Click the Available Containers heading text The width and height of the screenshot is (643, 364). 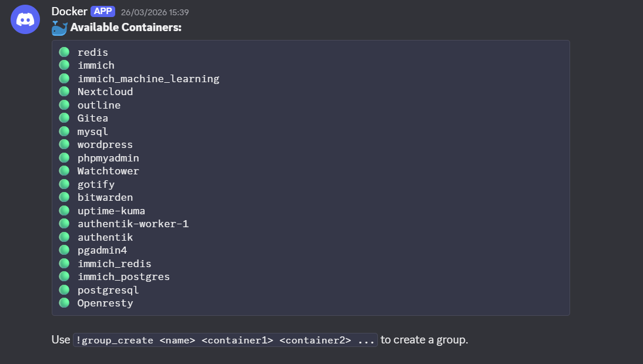point(126,28)
